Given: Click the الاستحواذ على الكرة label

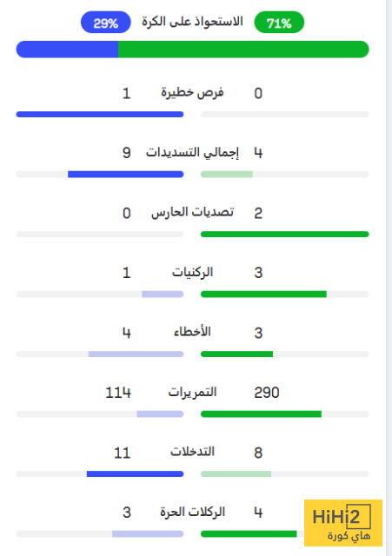Looking at the screenshot, I should click(x=192, y=22).
